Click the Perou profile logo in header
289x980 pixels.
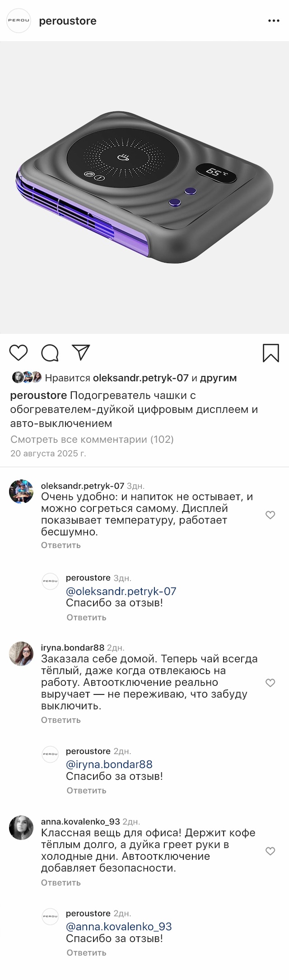pyautogui.click(x=19, y=21)
